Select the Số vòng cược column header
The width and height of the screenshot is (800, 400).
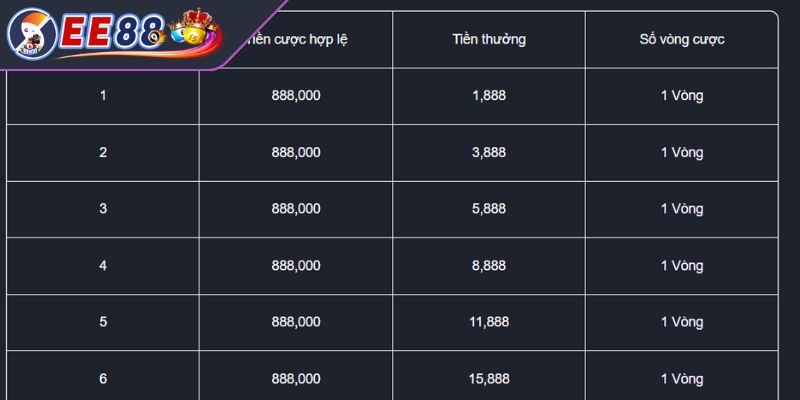click(x=682, y=39)
